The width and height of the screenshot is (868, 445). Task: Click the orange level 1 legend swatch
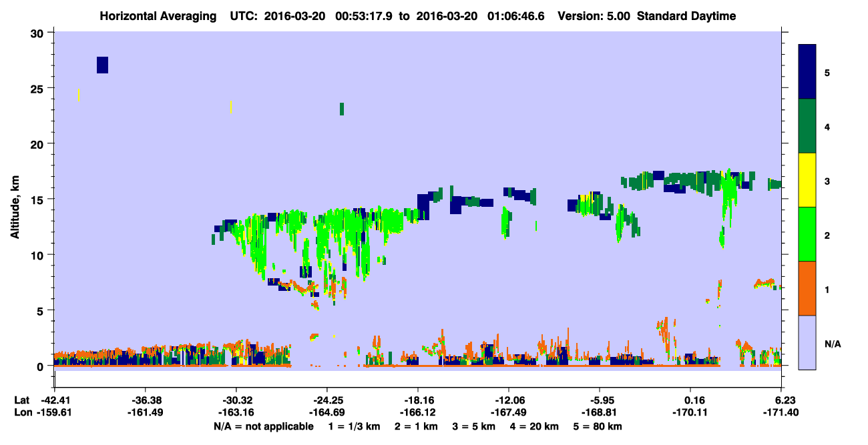coord(807,288)
